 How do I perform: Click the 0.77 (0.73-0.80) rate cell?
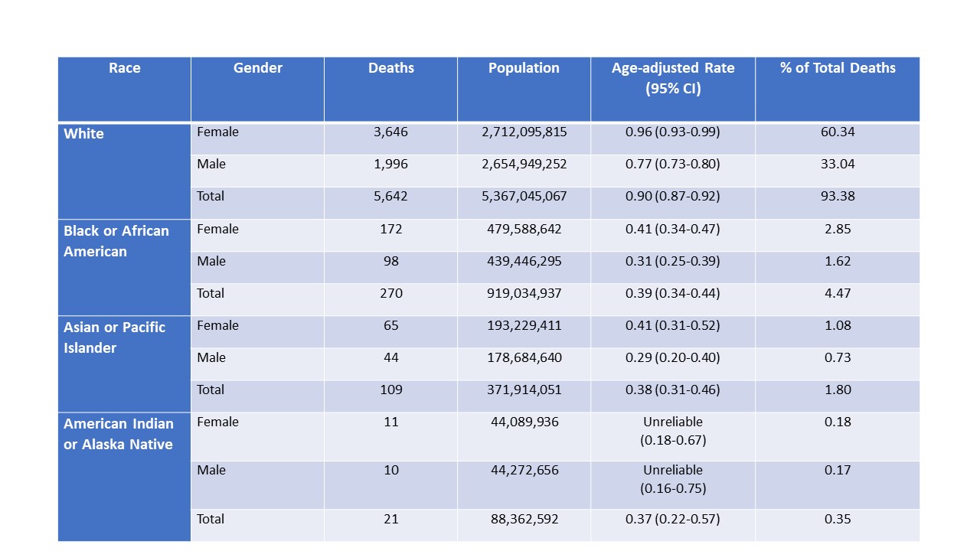(x=672, y=165)
